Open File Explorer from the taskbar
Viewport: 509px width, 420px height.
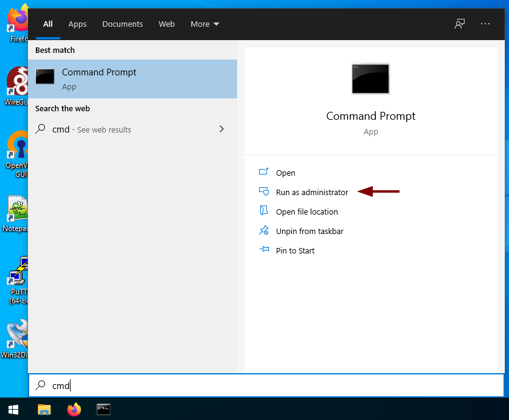pos(44,409)
